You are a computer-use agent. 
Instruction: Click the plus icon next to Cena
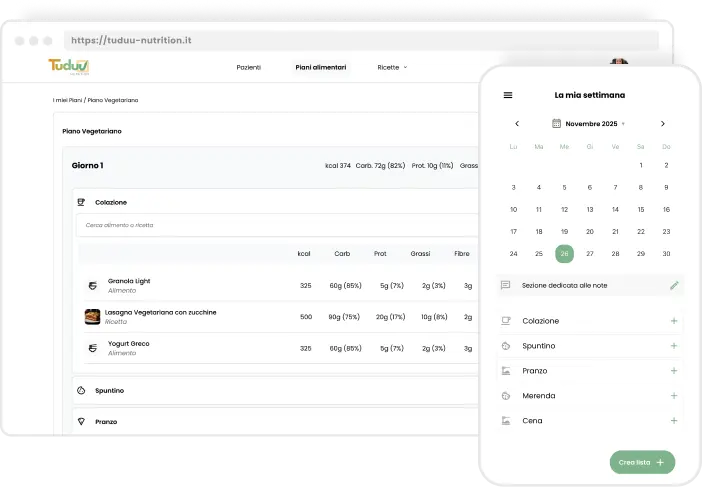[x=674, y=421]
